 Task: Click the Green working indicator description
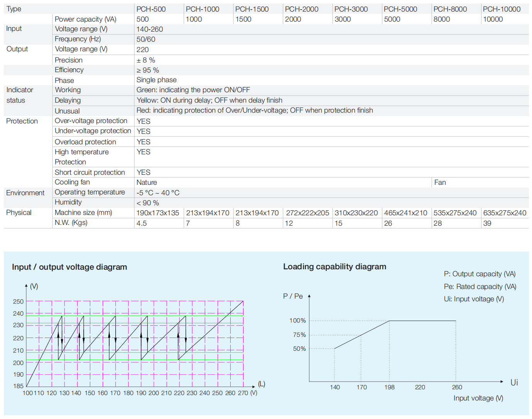[193, 90]
